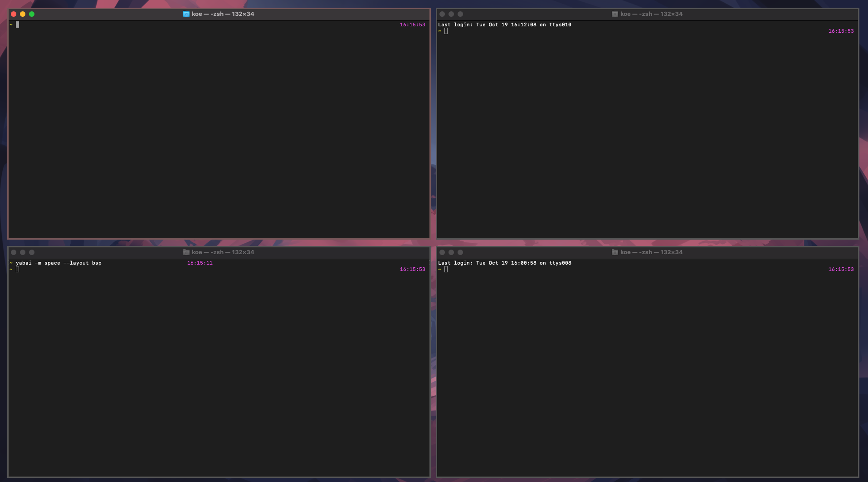Click the block cursor in the top-right terminal

445,31
